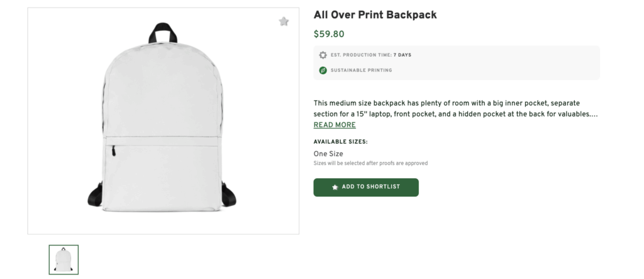Image resolution: width=644 pixels, height=279 pixels.
Task: Click the trailing ellipsis ending the description
Action: pos(593,115)
